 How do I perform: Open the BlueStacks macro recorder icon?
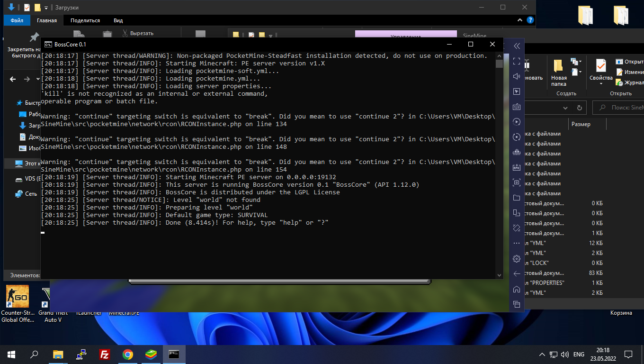point(517,122)
